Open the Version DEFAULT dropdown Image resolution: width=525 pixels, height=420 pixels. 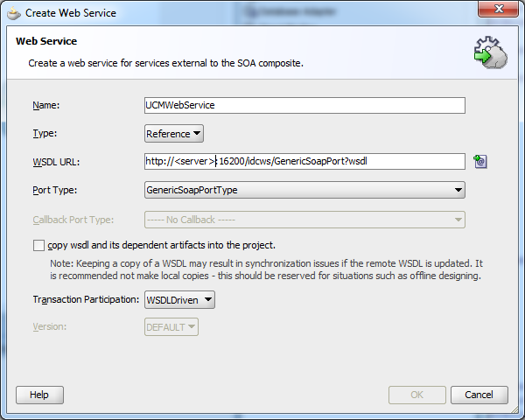(171, 327)
